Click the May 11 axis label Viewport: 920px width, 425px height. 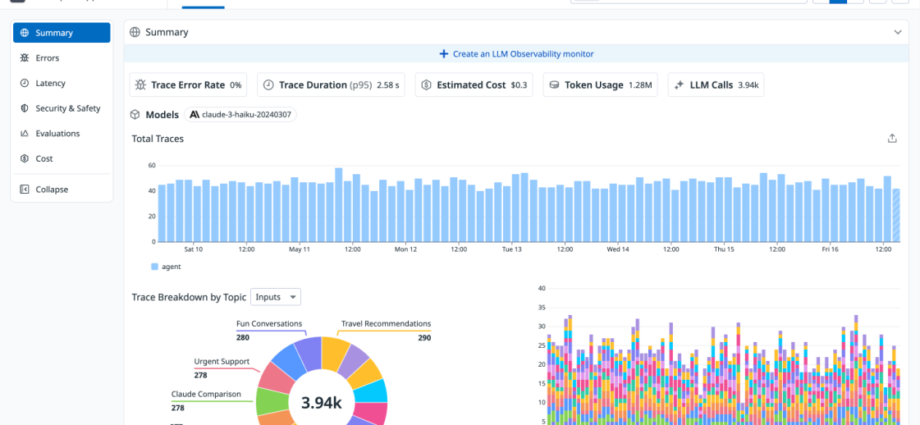point(299,249)
